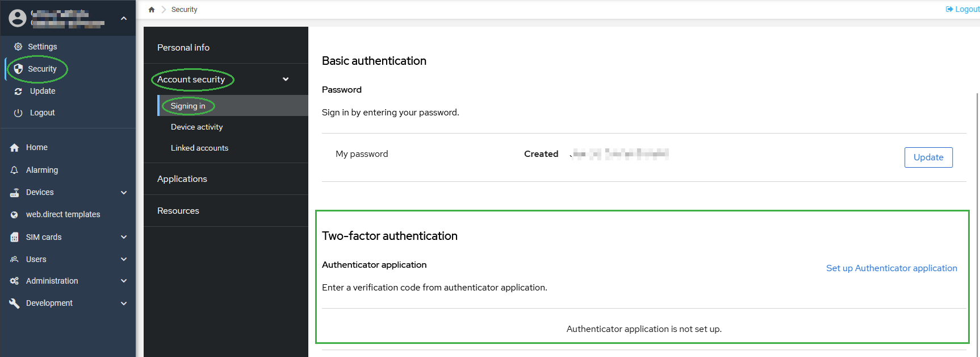The height and width of the screenshot is (357, 980).
Task: Expand the Administration submenu
Action: [124, 281]
